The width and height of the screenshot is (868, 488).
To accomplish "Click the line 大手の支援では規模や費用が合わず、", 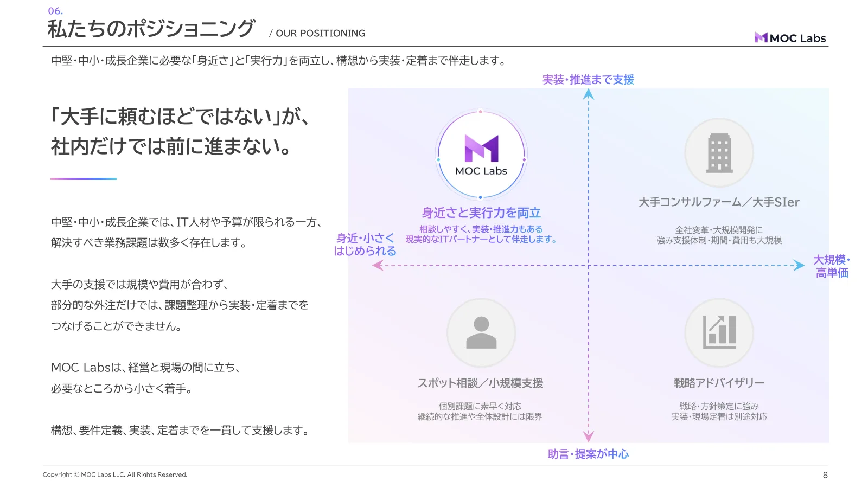I will 140,285.
